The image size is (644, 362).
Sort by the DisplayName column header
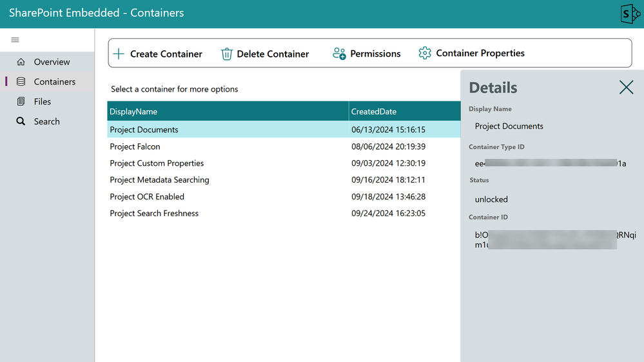click(228, 112)
